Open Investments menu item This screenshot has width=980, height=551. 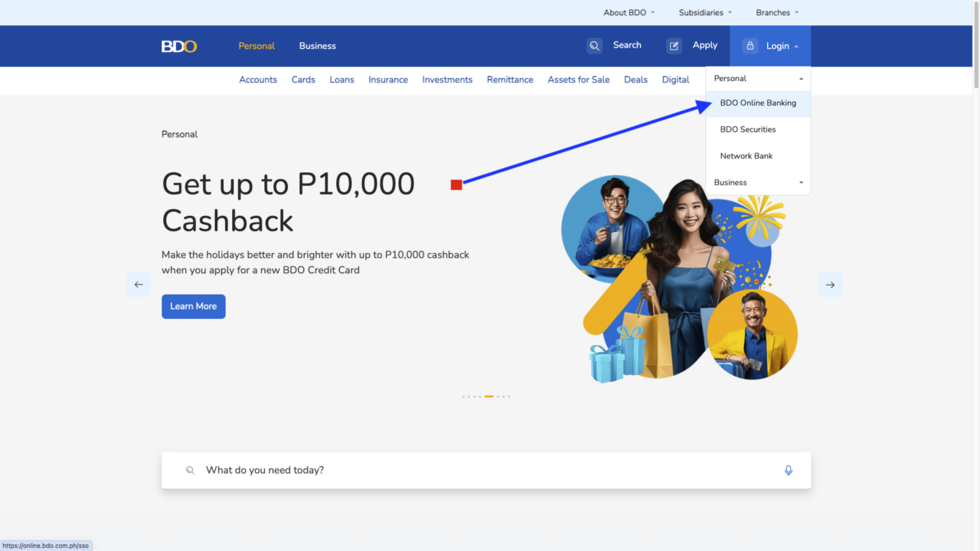(x=447, y=80)
